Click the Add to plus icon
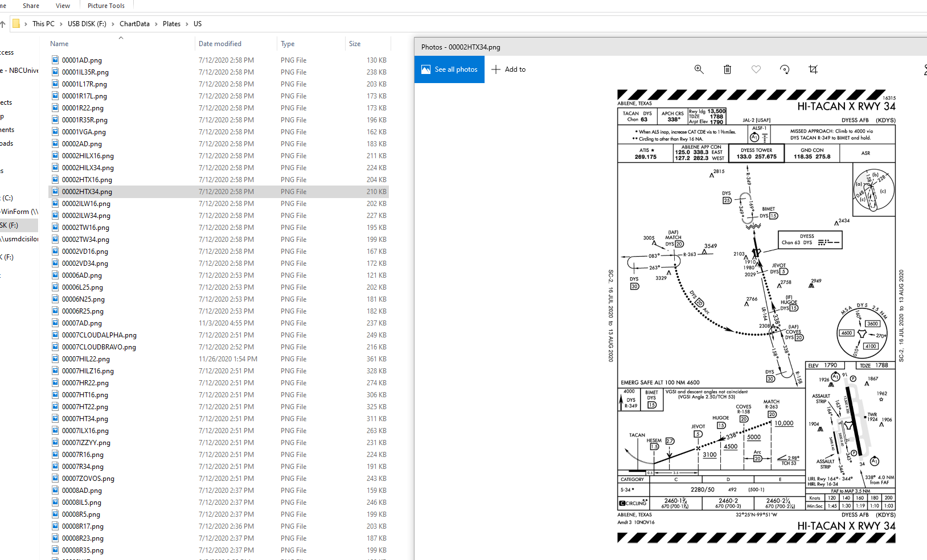The height and width of the screenshot is (560, 927). (496, 69)
